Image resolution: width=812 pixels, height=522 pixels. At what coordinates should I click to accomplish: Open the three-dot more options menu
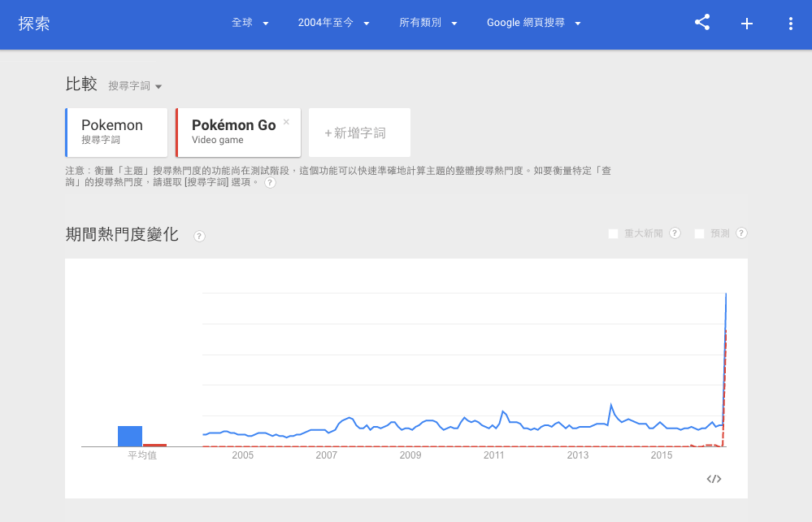pyautogui.click(x=790, y=24)
